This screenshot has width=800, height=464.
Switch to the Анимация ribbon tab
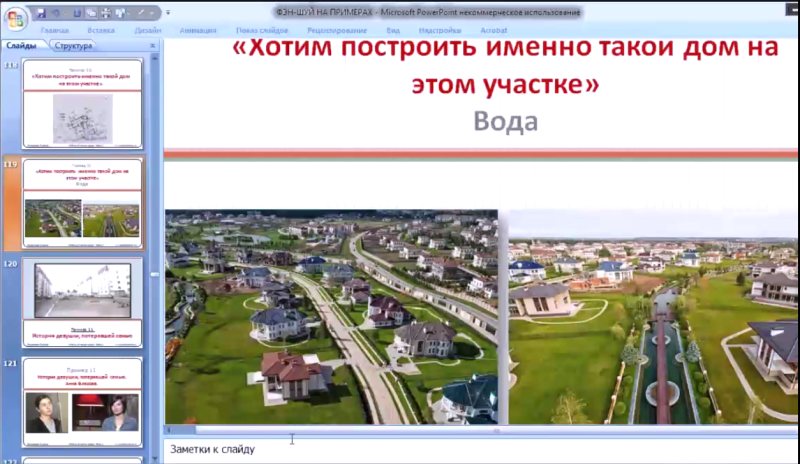tap(198, 31)
